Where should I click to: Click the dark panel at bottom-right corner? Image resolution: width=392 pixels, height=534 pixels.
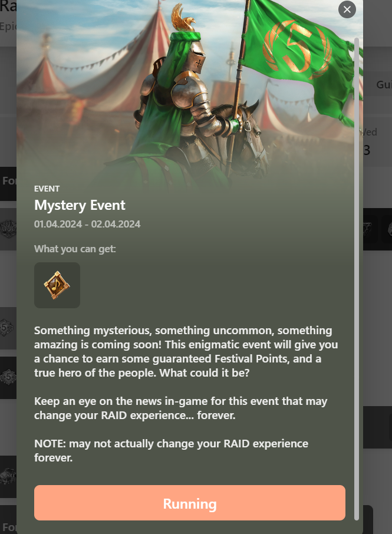(x=368, y=519)
